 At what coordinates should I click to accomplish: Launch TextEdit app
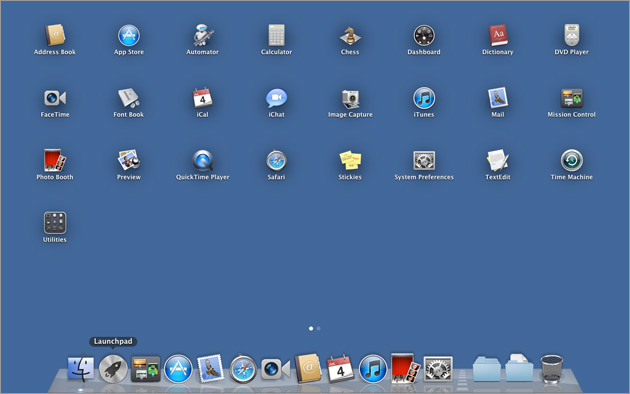point(498,160)
